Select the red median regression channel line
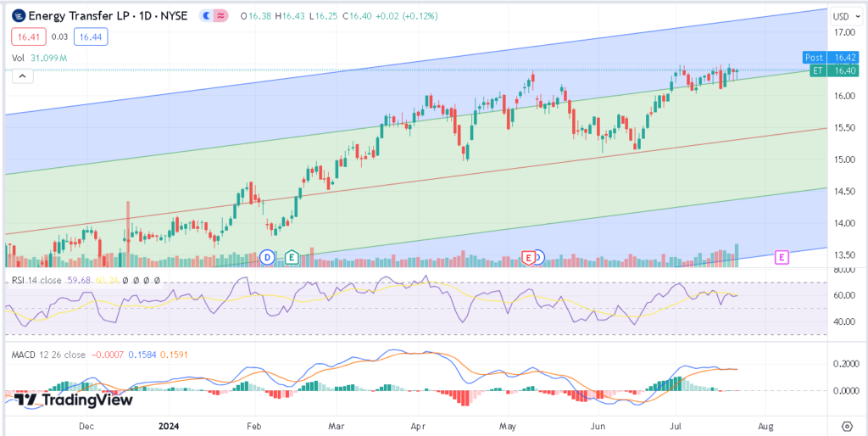868x436 pixels. click(x=415, y=182)
